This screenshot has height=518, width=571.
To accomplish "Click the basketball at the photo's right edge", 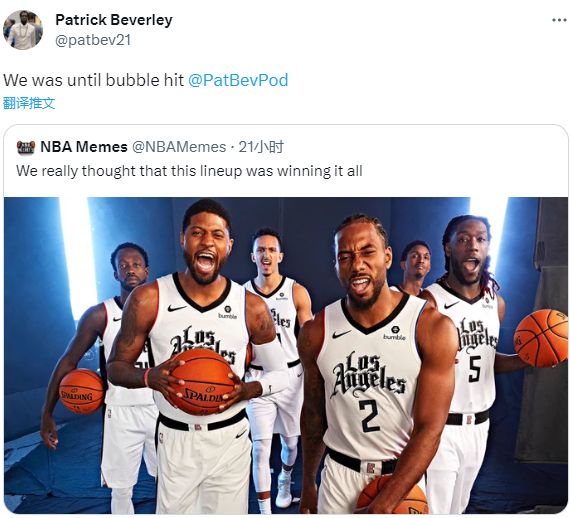I will tap(541, 338).
